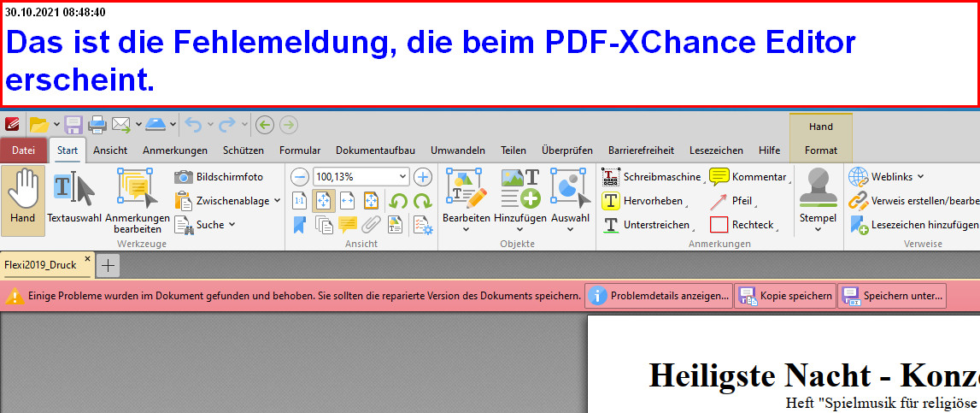Click the PDF-XChange application logo icon
Image resolution: width=980 pixels, height=413 pixels.
coord(12,125)
